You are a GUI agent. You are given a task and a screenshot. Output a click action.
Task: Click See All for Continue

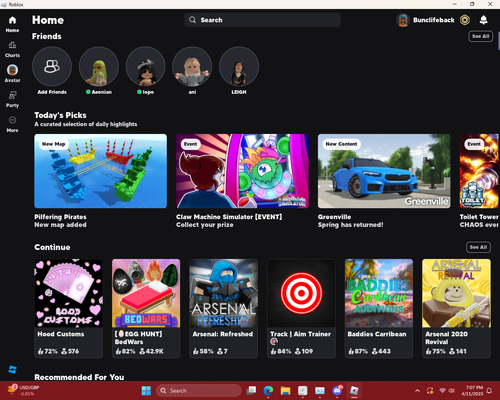click(478, 247)
